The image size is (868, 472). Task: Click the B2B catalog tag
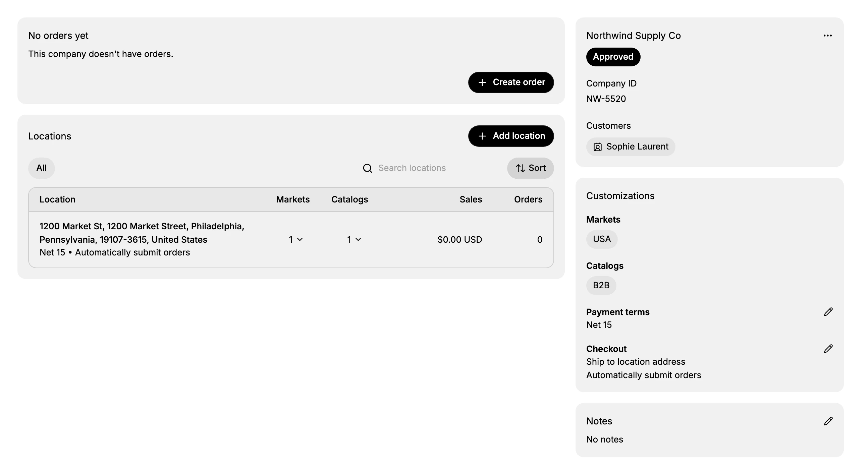click(x=601, y=285)
